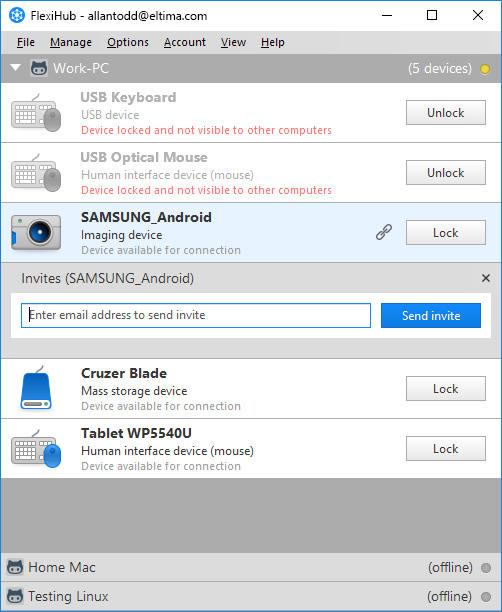
Task: Click mouse description under USB Optical Mouse
Action: point(167,175)
